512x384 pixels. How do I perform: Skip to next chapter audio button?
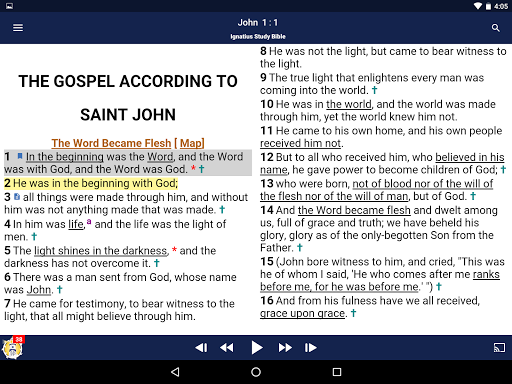(311, 348)
